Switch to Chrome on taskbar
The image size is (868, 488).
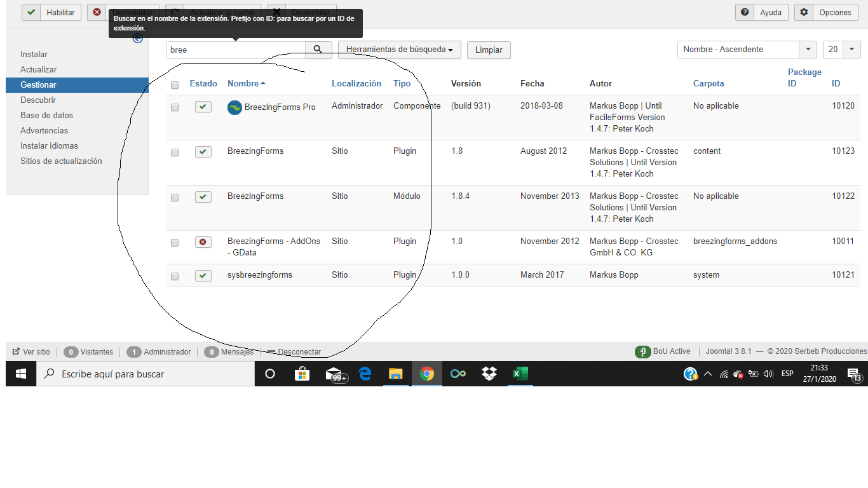(x=427, y=374)
